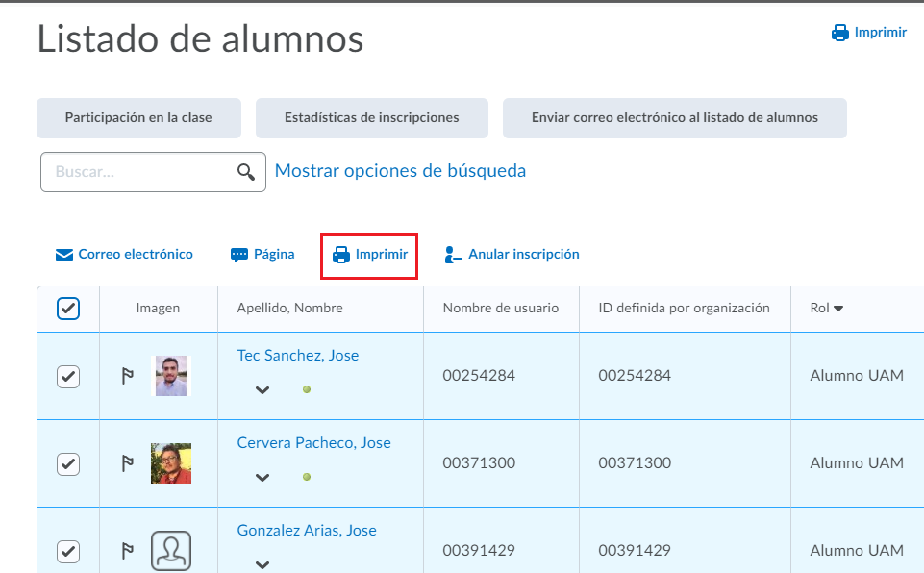Click the Página chat bubble icon

239,255
